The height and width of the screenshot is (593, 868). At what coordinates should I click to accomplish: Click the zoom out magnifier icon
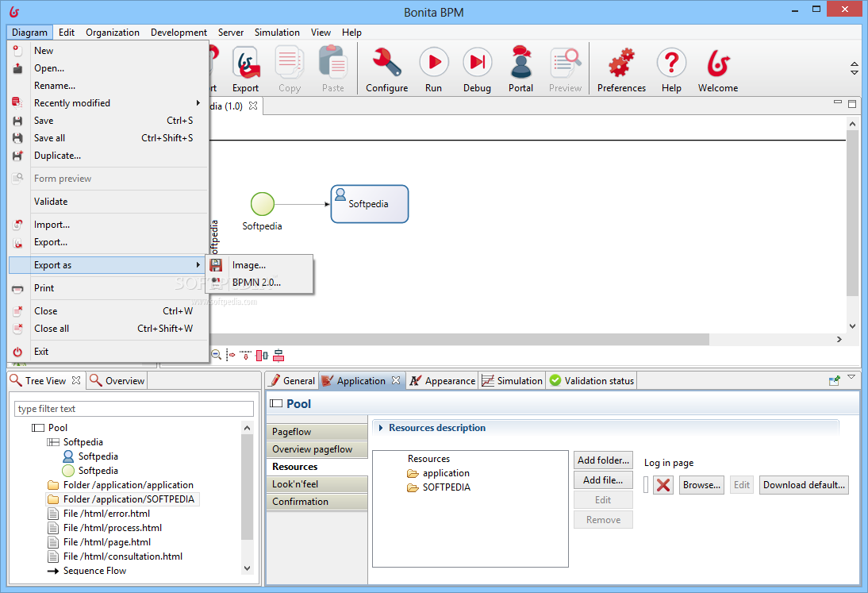(x=217, y=355)
